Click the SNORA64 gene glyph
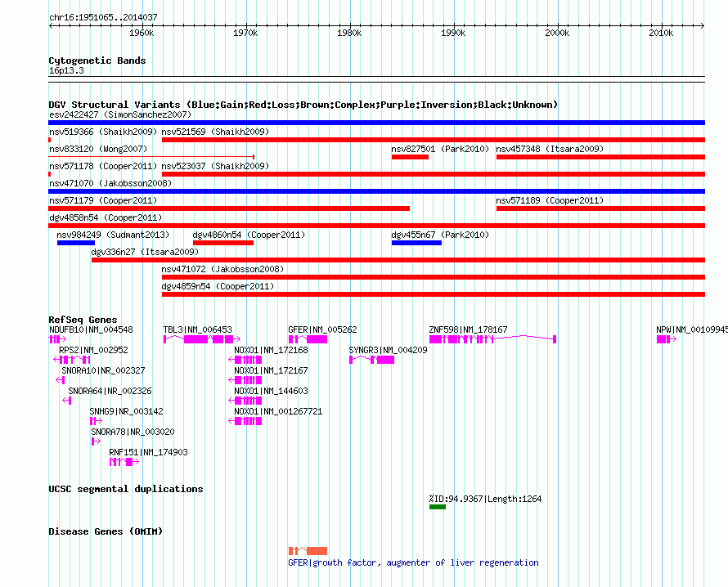Image resolution: width=728 pixels, height=587 pixels. pos(67,401)
